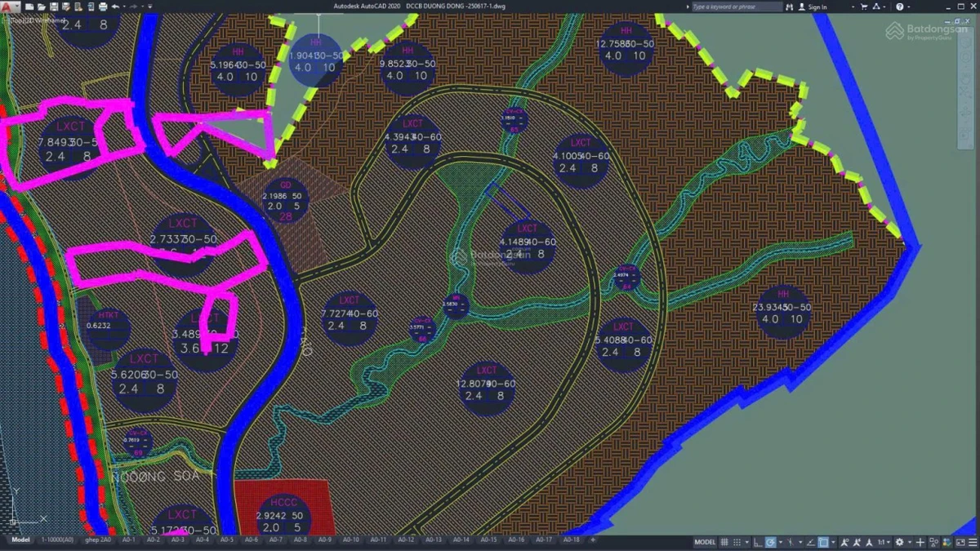980x551 pixels.
Task: Open the A0-5 layout tab
Action: pyautogui.click(x=226, y=540)
